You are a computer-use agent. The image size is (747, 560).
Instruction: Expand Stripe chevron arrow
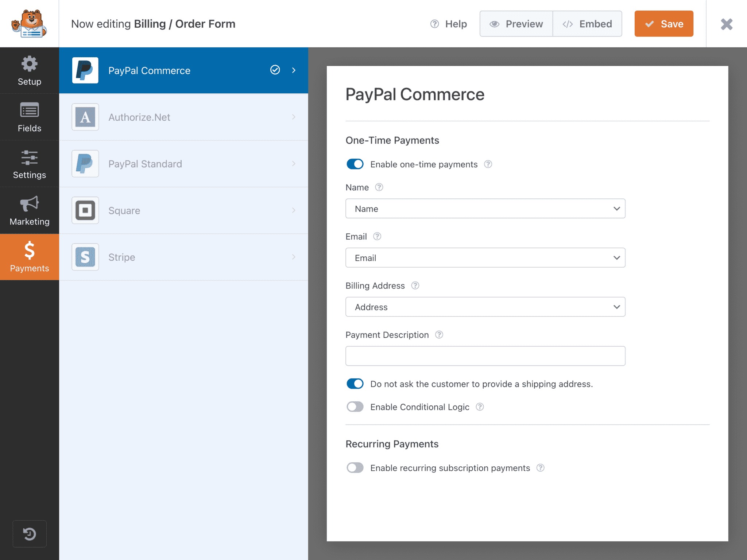tap(294, 257)
